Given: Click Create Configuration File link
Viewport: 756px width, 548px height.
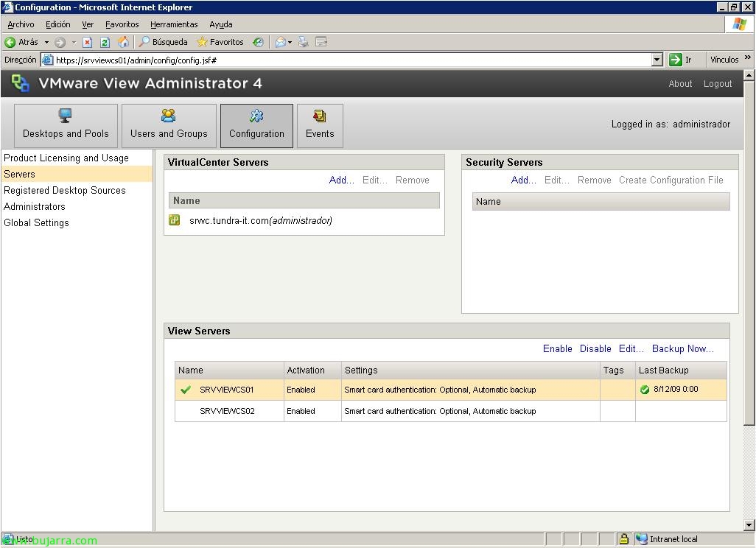Looking at the screenshot, I should 671,180.
